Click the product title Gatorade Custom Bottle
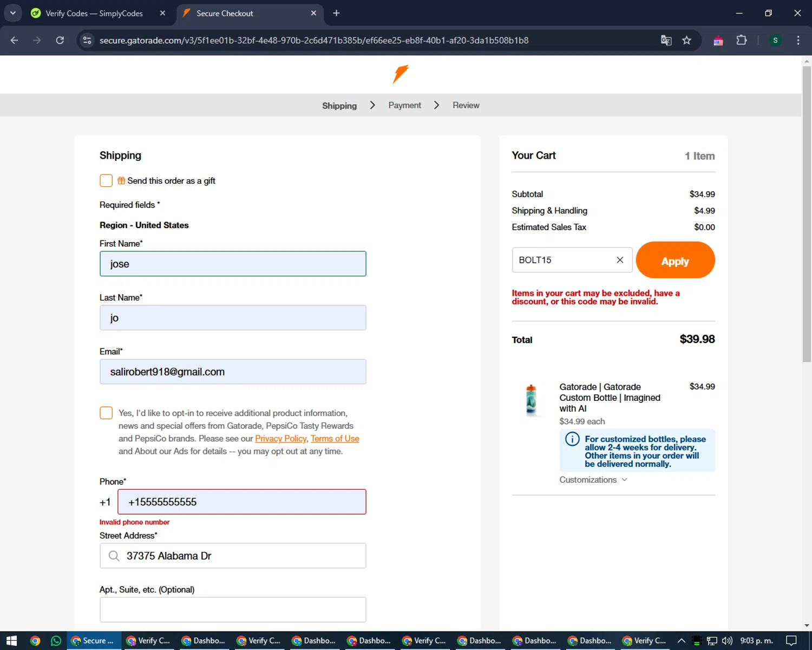812x650 pixels. pyautogui.click(x=610, y=398)
